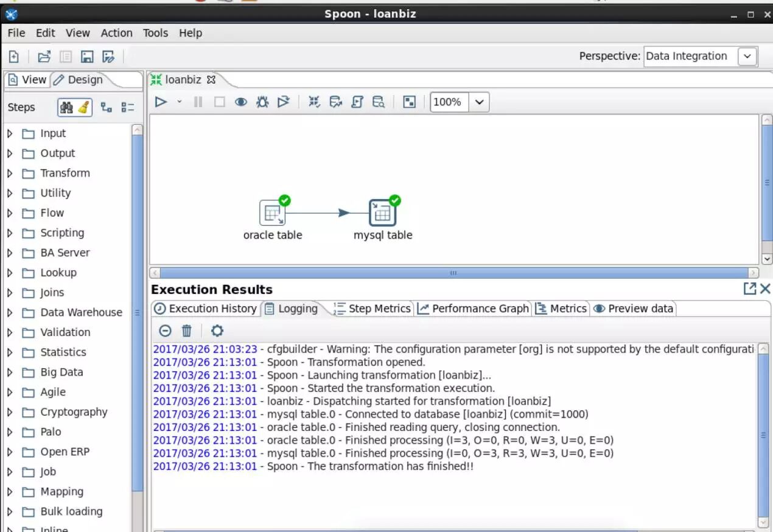Select the Joins folder

52,293
